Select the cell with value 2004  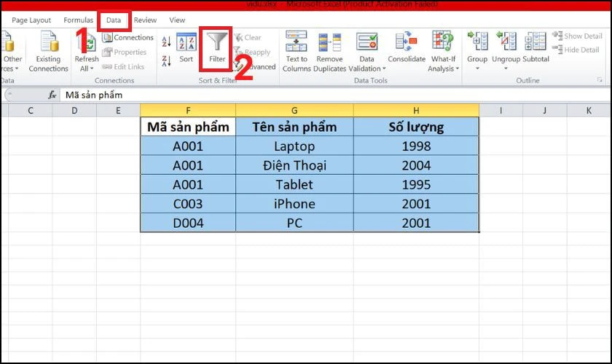pos(416,165)
